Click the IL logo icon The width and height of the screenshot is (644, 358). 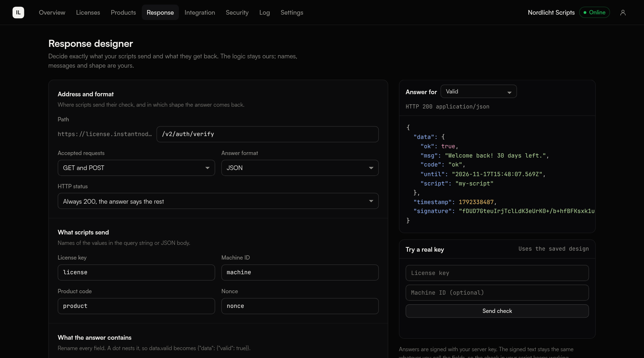tap(18, 13)
